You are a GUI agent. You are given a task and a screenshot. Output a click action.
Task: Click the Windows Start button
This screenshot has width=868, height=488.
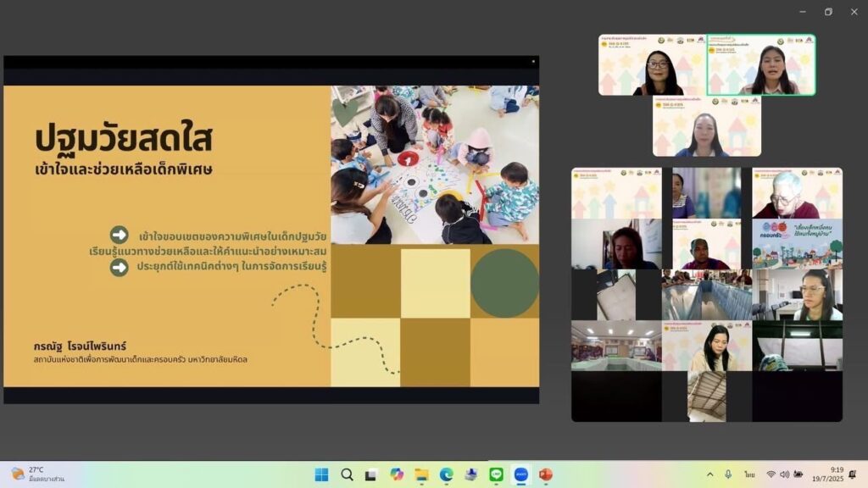coord(322,474)
